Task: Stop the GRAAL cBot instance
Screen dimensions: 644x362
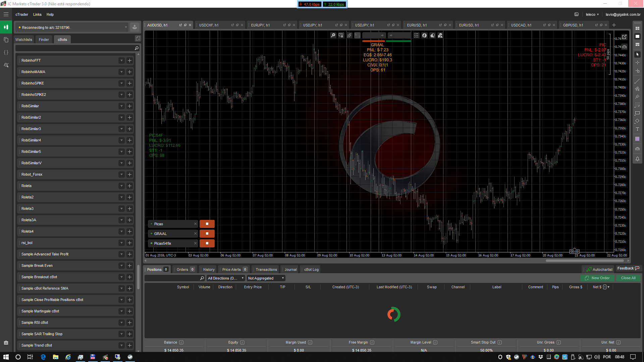Action: (207, 234)
